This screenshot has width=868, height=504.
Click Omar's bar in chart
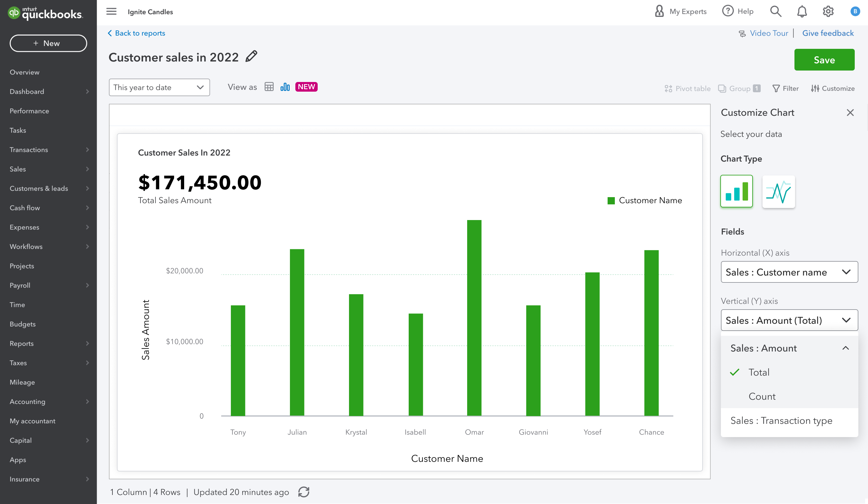[x=474, y=318]
